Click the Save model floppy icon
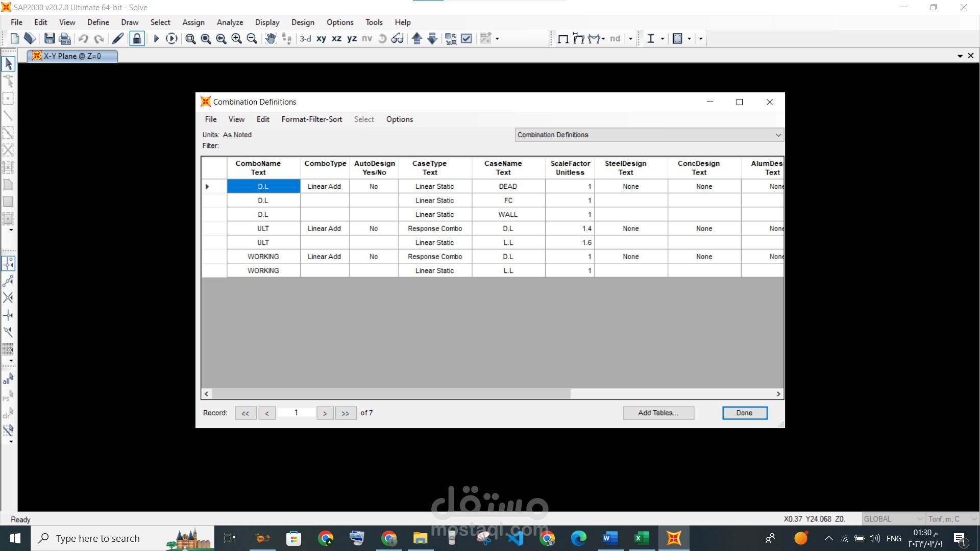Image resolution: width=980 pixels, height=551 pixels. [50, 38]
